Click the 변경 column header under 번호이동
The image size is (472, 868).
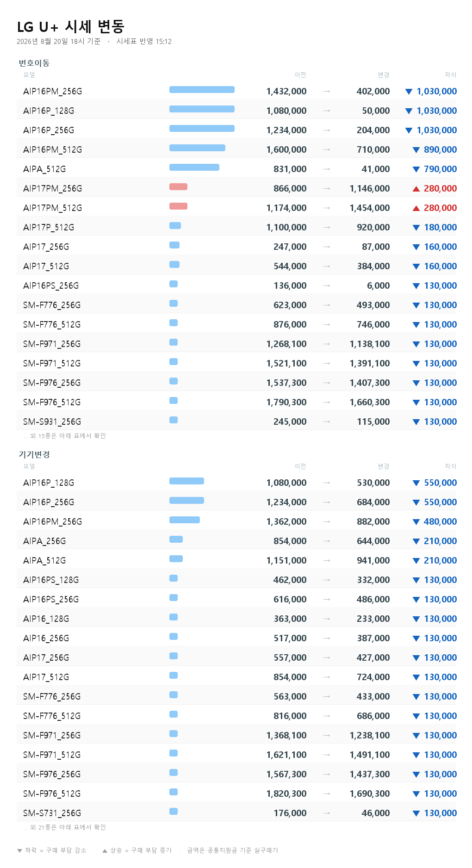pos(384,75)
